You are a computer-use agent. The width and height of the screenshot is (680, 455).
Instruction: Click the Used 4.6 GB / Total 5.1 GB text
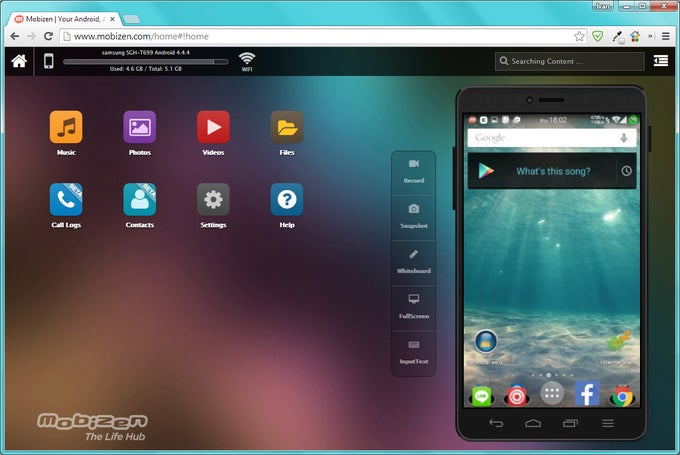tap(146, 69)
